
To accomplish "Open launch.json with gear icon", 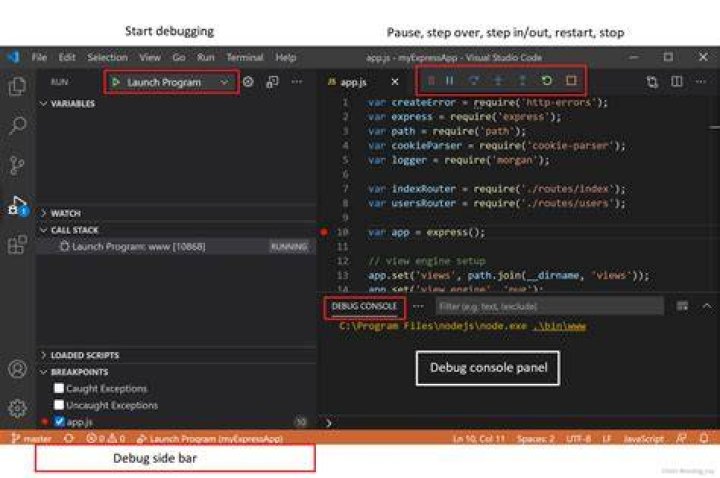I will 248,82.
